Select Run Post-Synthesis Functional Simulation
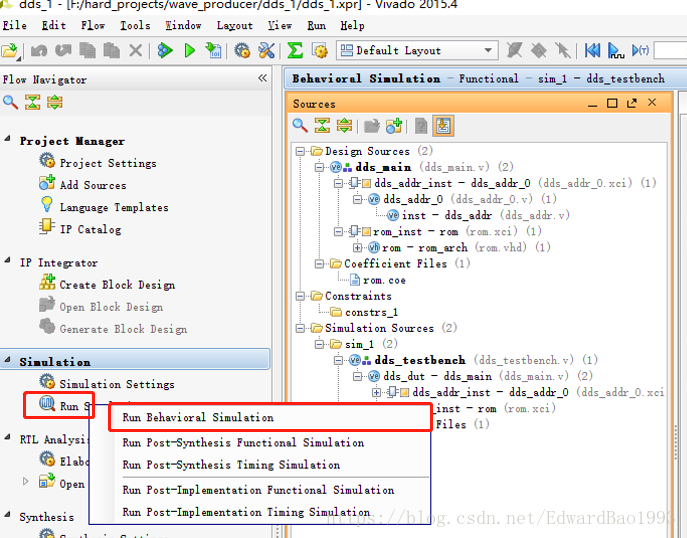The height and width of the screenshot is (538, 687). pos(243,442)
